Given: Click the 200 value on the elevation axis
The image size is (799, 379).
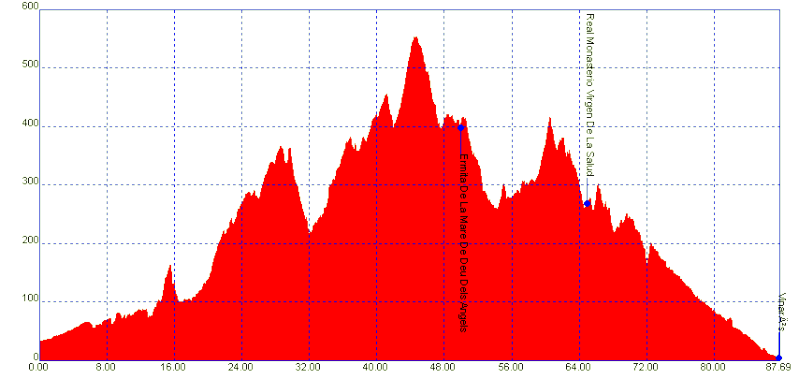Looking at the screenshot, I should coord(30,243).
